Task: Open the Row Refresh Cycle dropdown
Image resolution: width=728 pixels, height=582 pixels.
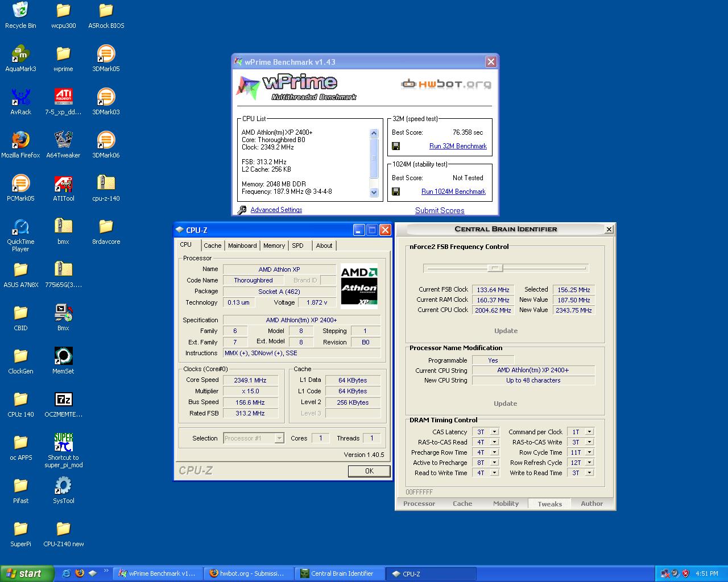Action: (x=589, y=463)
